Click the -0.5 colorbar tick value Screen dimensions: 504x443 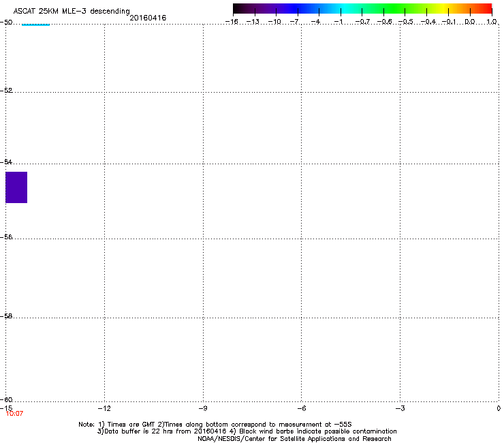tap(405, 22)
